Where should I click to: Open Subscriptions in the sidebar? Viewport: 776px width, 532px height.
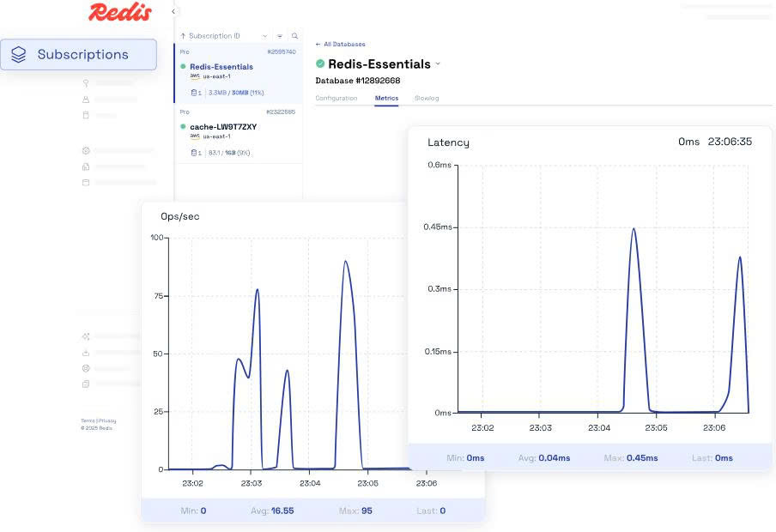(x=78, y=54)
